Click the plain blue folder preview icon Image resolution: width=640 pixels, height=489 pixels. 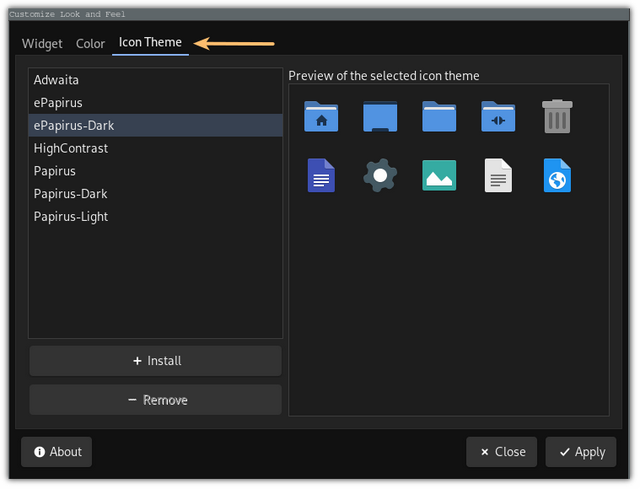[x=439, y=116]
